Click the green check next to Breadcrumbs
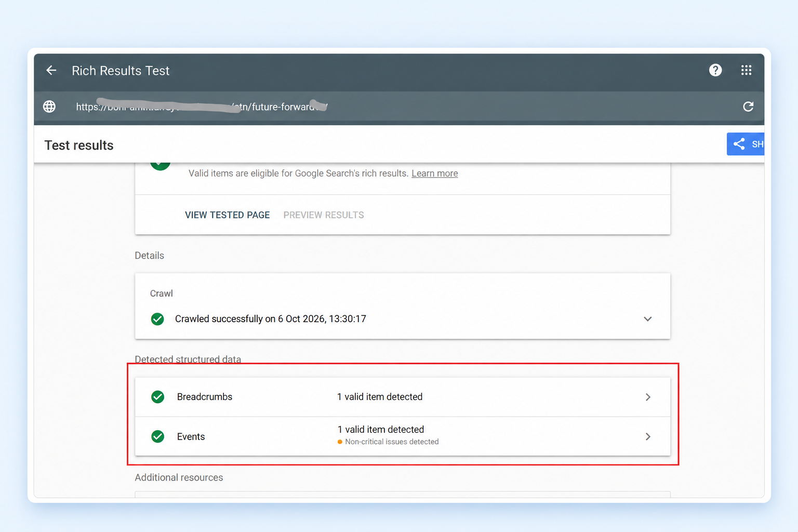The width and height of the screenshot is (798, 532). (157, 397)
